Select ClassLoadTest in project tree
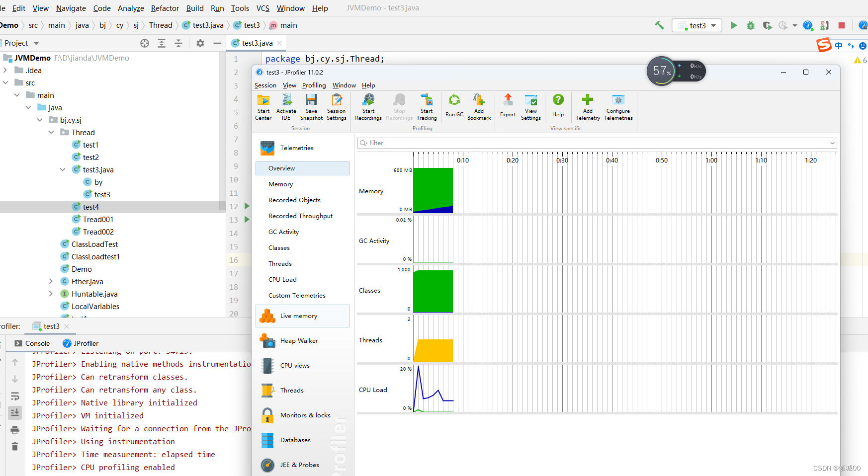Screen dimensions: 868x476 coord(94,244)
